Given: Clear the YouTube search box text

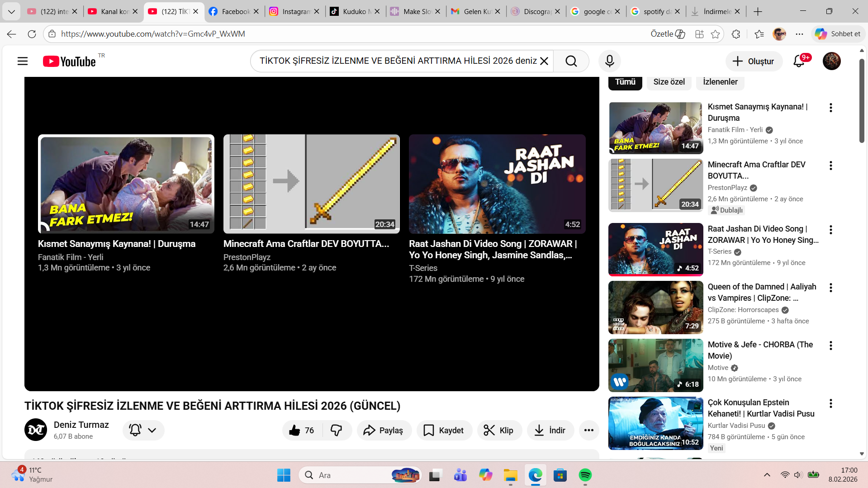Looking at the screenshot, I should (544, 61).
